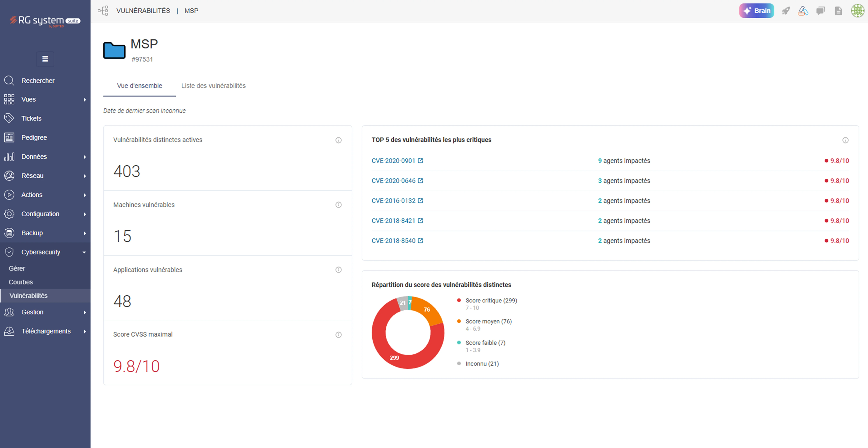Click the Gestion users icon
Screen dimensions: 868x448
(9, 312)
